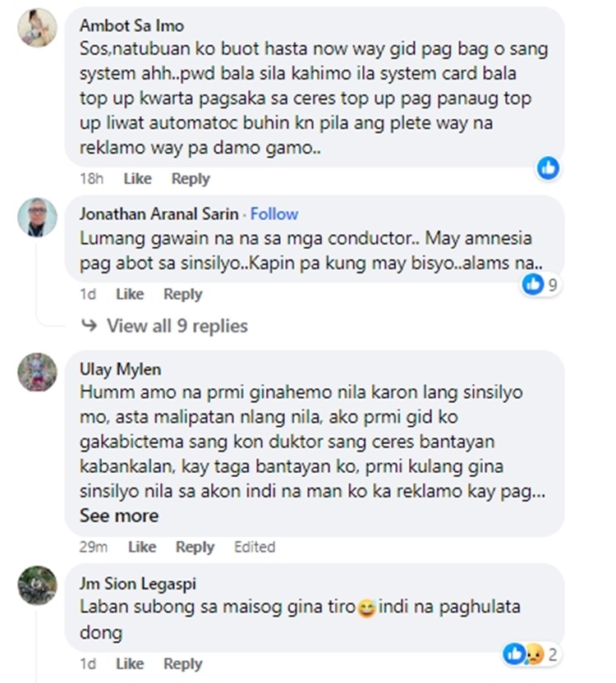View the 9 reactions on Jonathan's comment

tap(540, 284)
